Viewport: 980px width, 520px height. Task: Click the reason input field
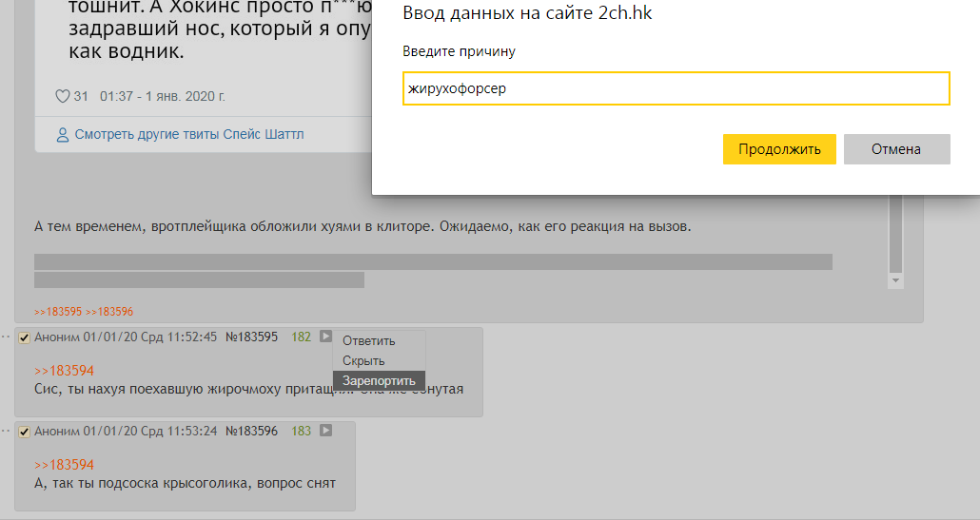pyautogui.click(x=676, y=88)
